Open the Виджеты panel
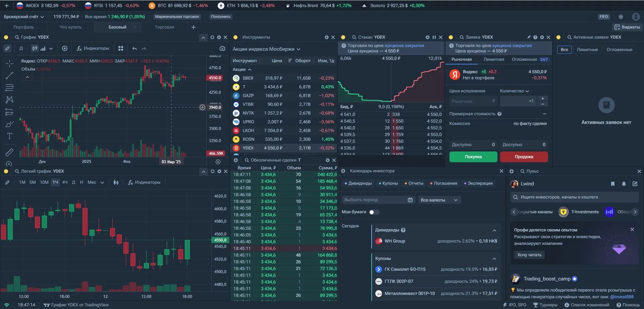This screenshot has width=644, height=309. 627,27
